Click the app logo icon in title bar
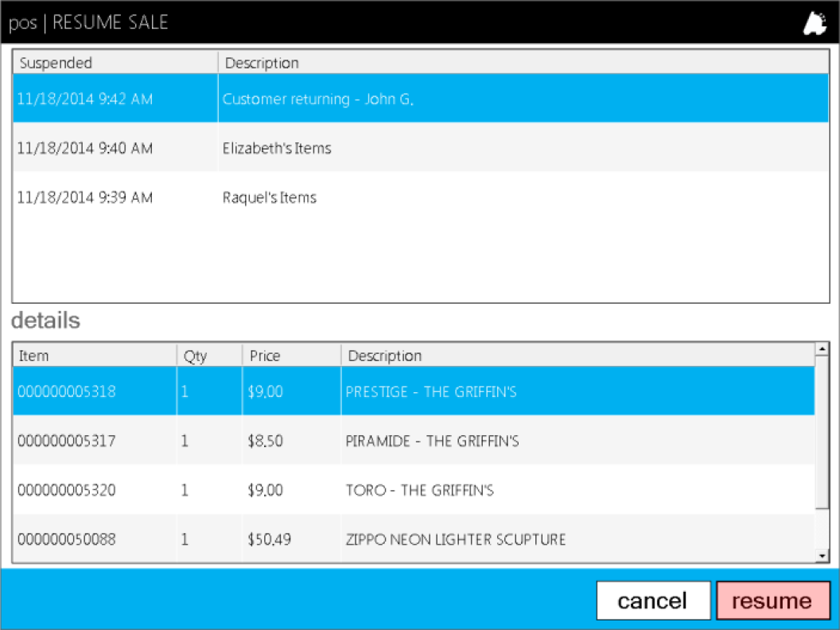This screenshot has width=840, height=630. [815, 23]
